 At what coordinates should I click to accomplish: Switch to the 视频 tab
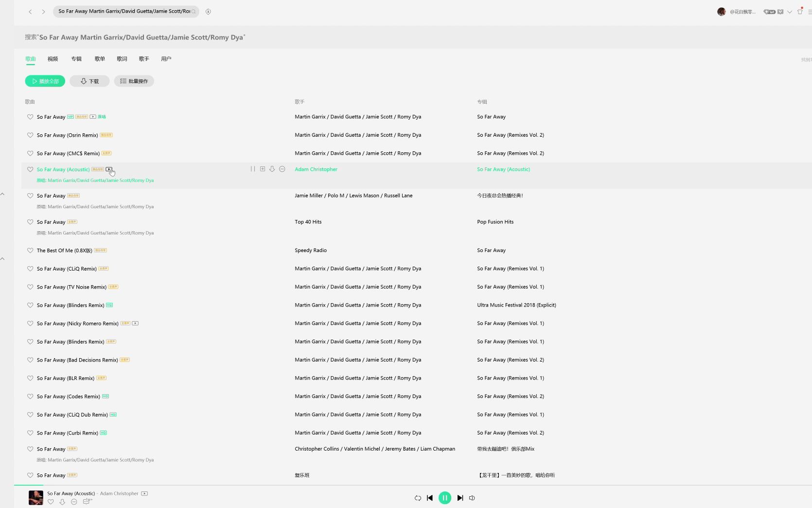point(53,59)
